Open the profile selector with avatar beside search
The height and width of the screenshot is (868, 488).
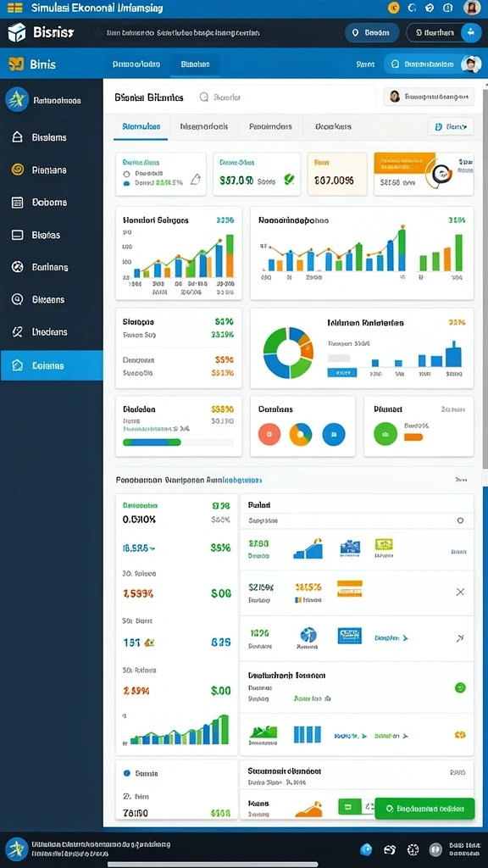429,97
